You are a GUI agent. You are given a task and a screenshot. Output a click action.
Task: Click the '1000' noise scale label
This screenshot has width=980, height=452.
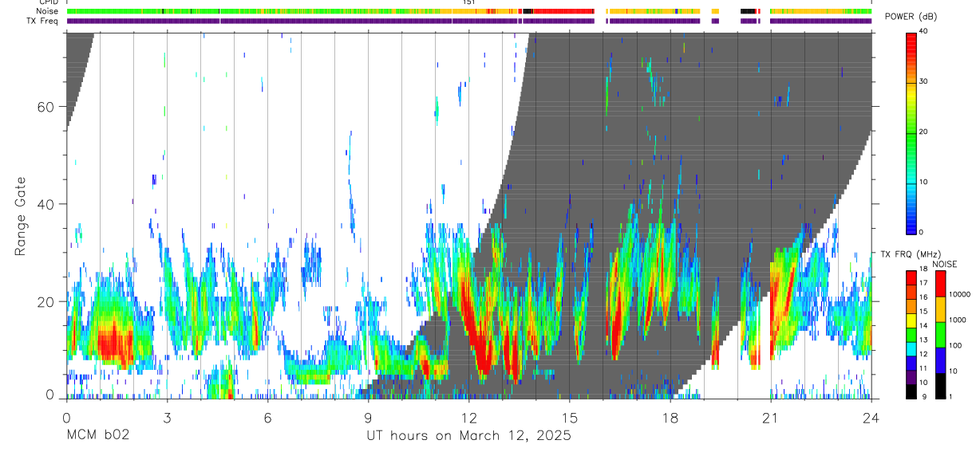coord(958,320)
